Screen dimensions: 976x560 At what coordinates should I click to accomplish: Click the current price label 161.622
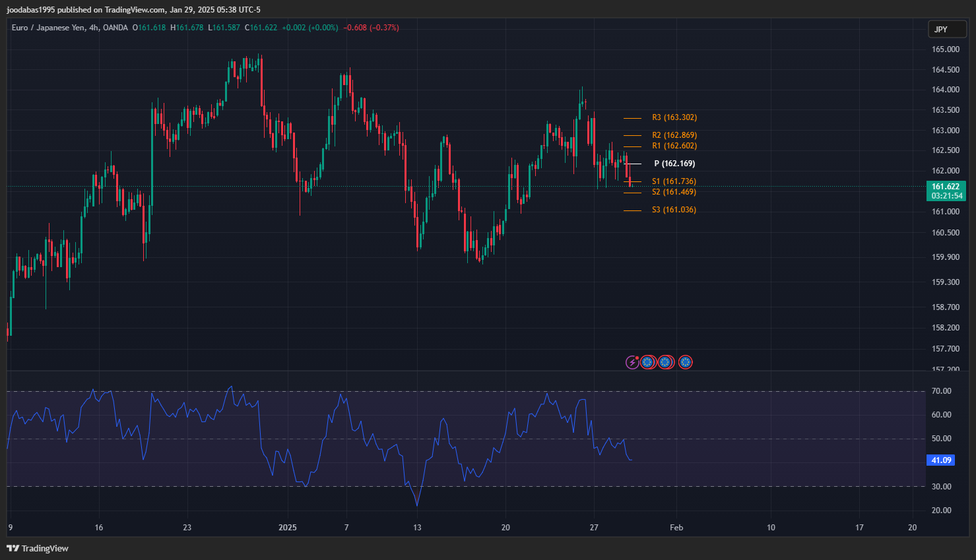pyautogui.click(x=945, y=187)
